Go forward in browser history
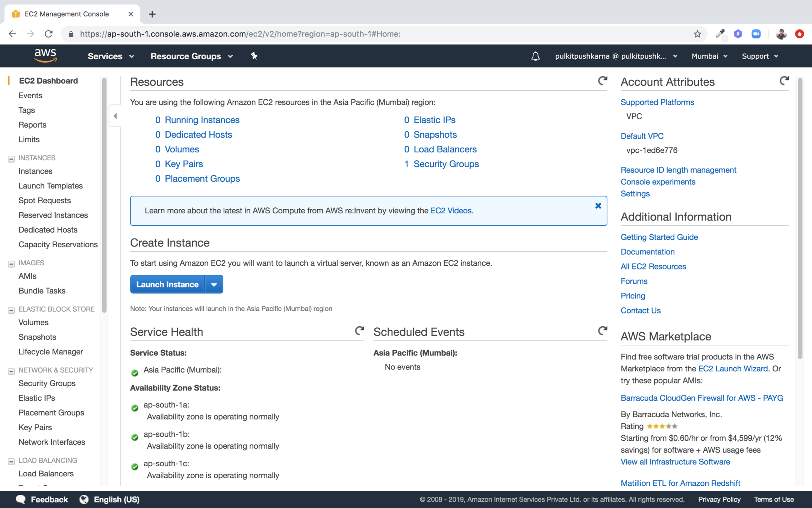 point(30,34)
